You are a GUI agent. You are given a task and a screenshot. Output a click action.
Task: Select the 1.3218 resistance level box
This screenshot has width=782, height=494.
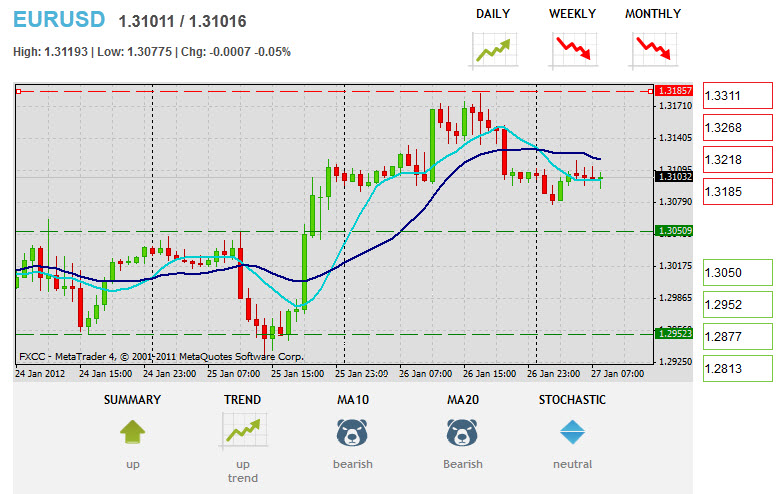[x=738, y=160]
